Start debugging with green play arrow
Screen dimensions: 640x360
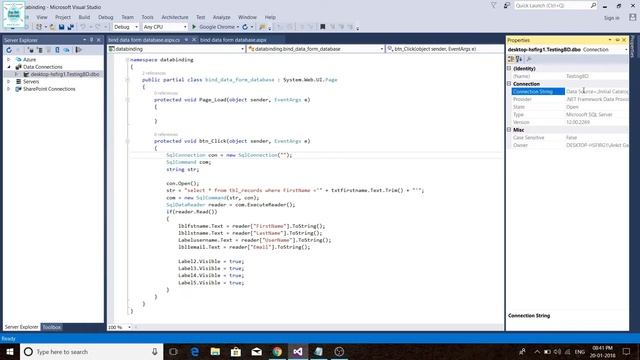(x=194, y=27)
